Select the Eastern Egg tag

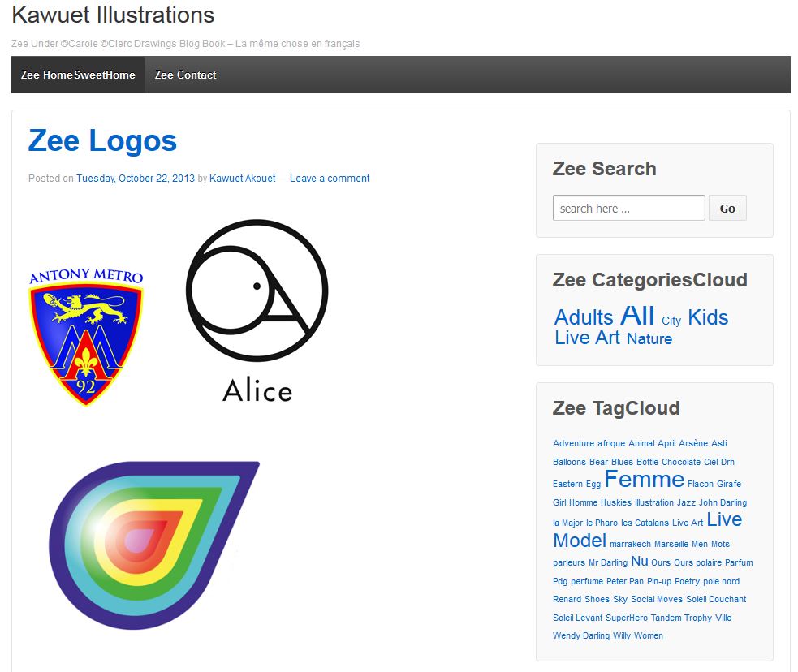point(576,484)
